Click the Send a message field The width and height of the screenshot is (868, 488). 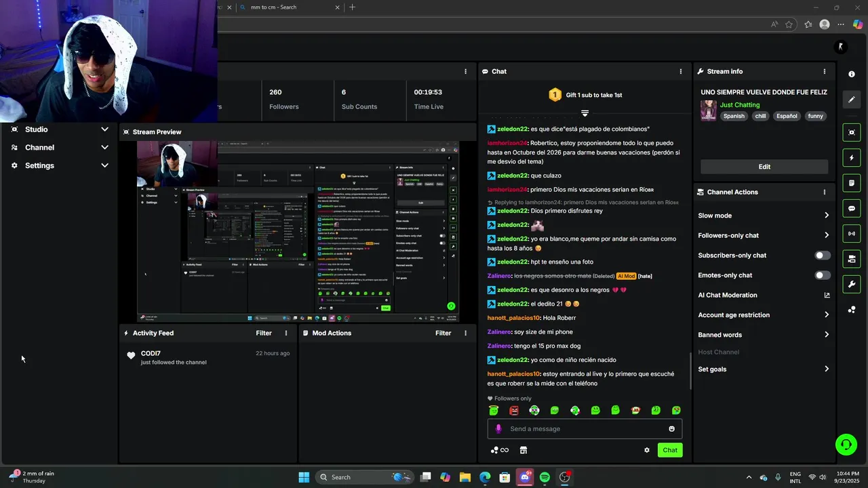tap(585, 428)
